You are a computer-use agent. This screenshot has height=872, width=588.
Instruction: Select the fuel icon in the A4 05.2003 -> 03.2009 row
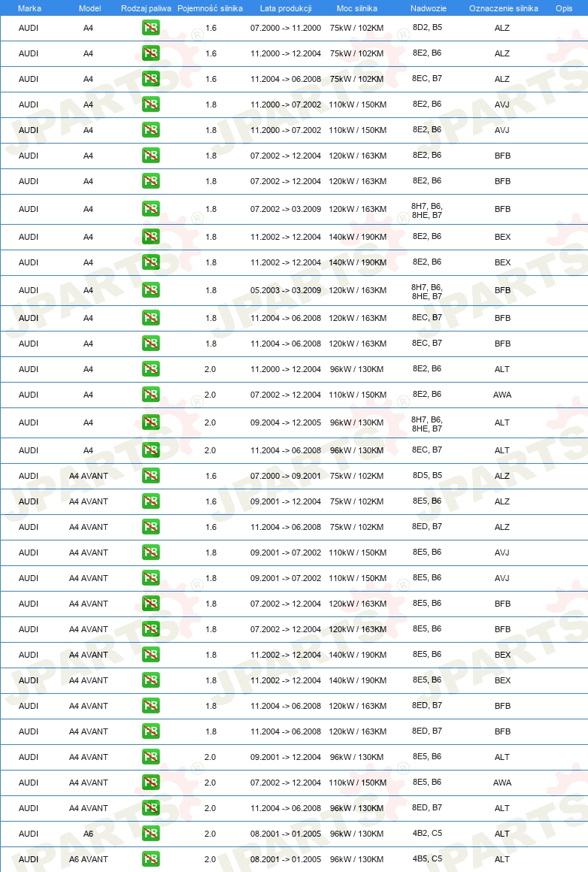click(150, 290)
